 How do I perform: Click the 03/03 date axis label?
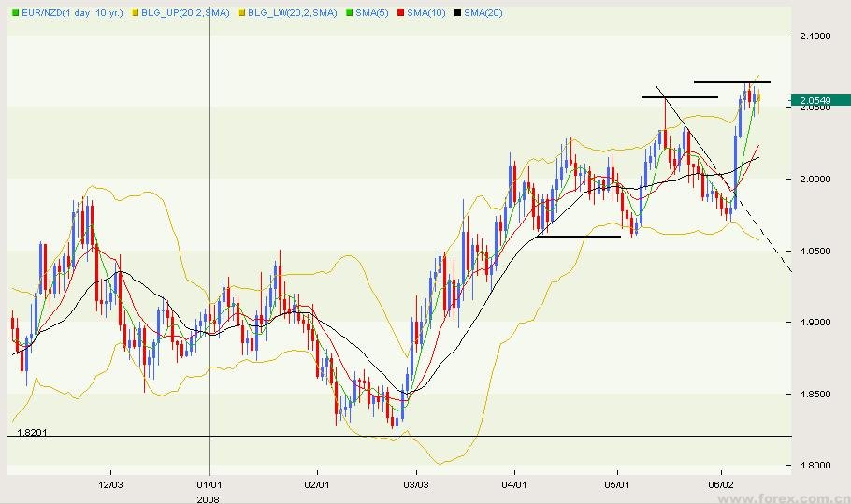(416, 485)
